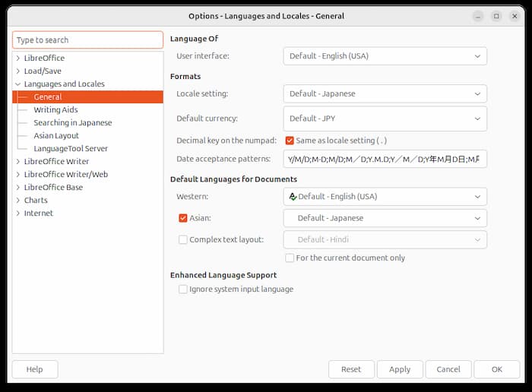Select the LibreOffice Writer label
This screenshot has width=532, height=392.
56,161
